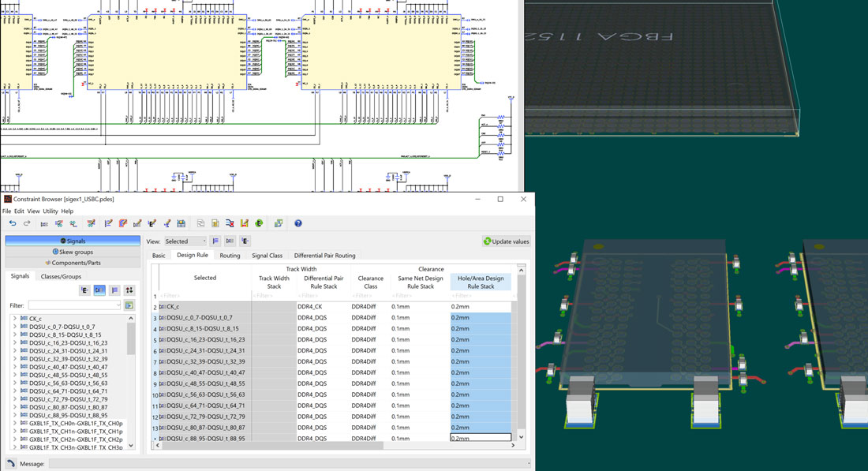The width and height of the screenshot is (868, 471).
Task: Expand the DQSU_c_0_7-DQSU_t_0_7 tree node
Action: 14,327
